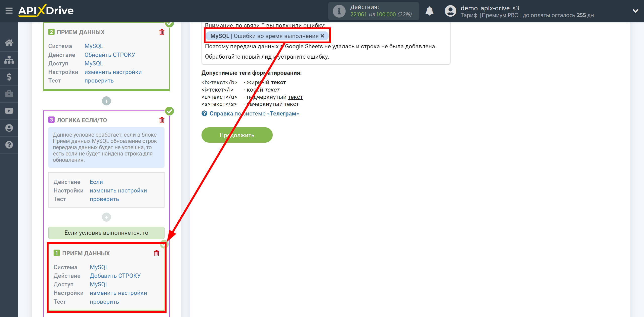Click green checkmark on ЛОГИКА ЕСЛИ/ТО block
644x317 pixels.
[170, 111]
